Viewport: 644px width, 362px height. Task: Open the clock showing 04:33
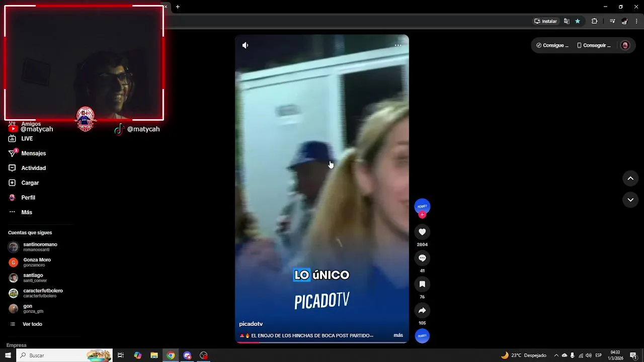coord(615,355)
